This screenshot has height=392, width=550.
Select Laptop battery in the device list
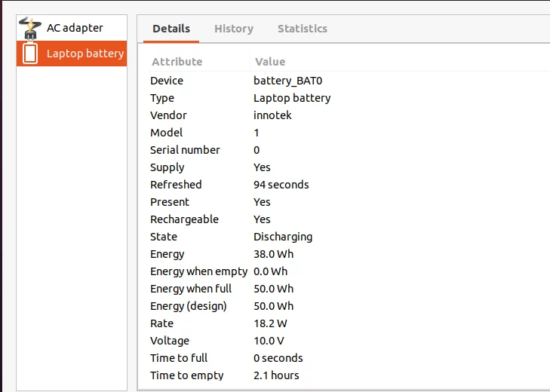pos(72,54)
